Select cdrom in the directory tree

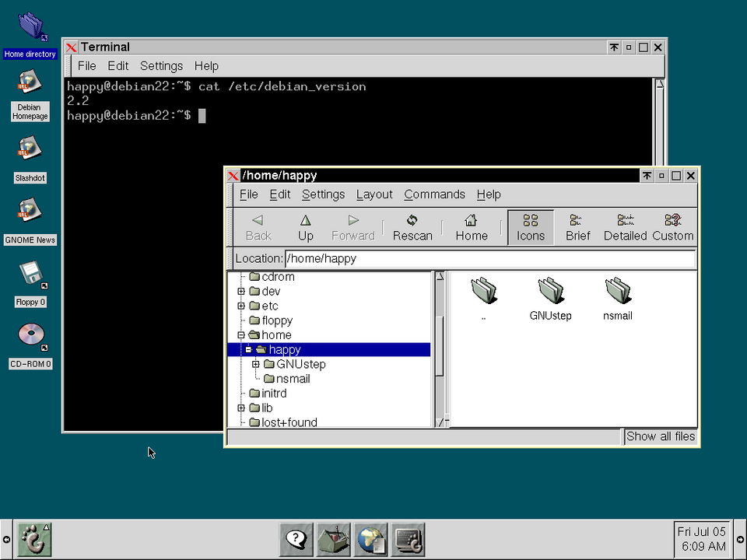point(278,277)
